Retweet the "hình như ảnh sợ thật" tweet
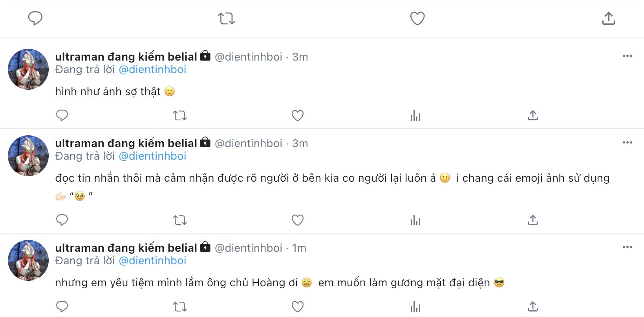644x317 pixels. point(180,116)
